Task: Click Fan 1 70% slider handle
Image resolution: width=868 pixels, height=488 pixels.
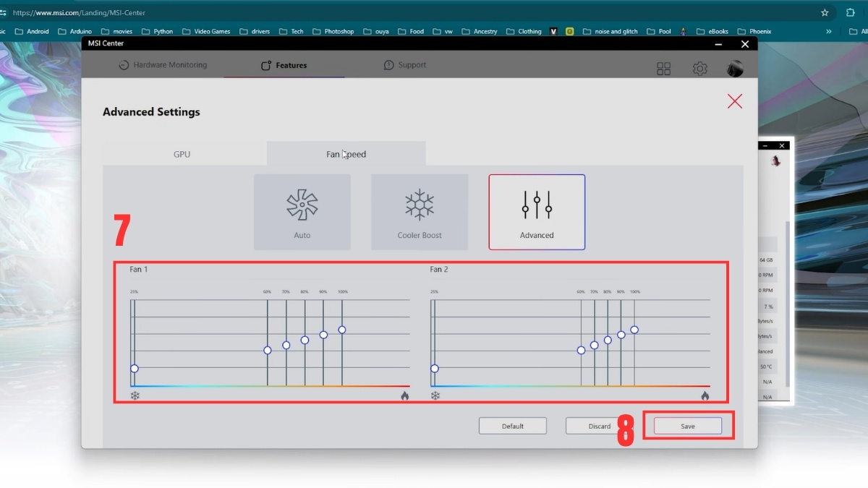Action: click(286, 345)
